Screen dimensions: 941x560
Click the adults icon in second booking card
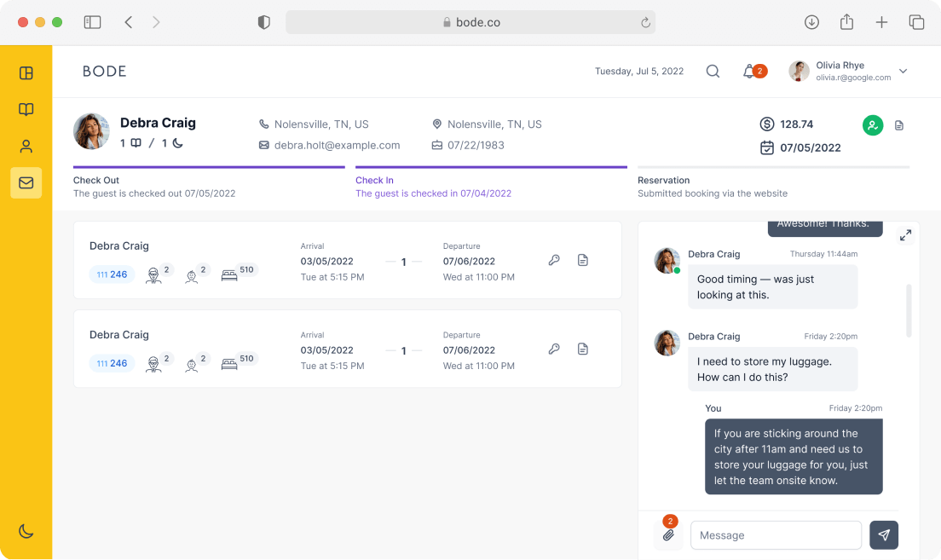tap(153, 364)
